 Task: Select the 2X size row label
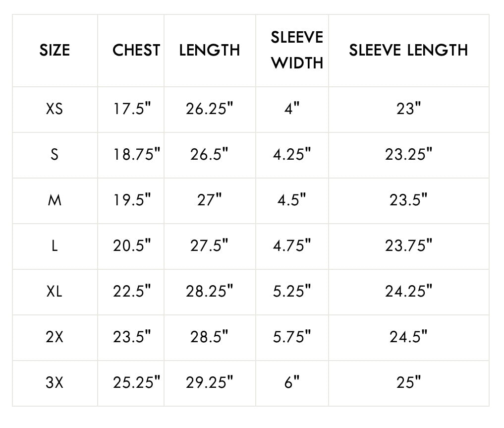click(55, 337)
